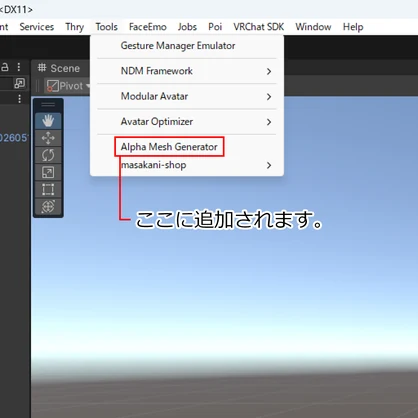Expand the masakani-shop submenu
418x418 pixels.
pos(187,165)
